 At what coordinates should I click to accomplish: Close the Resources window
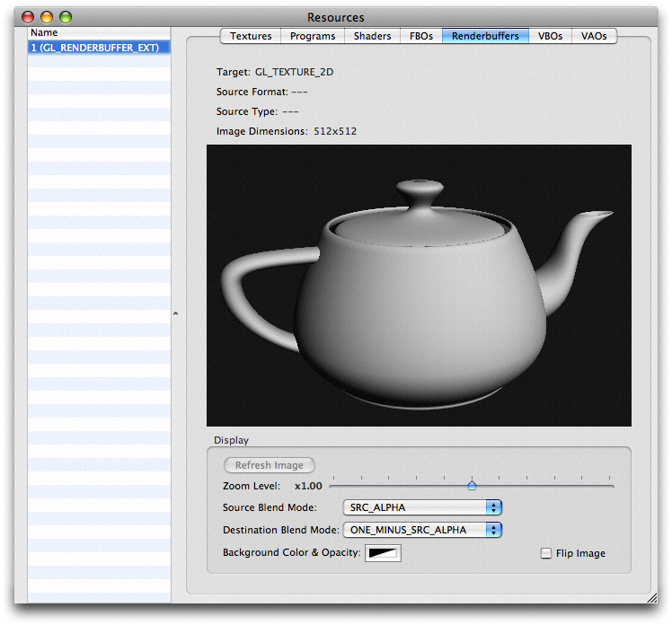(x=29, y=17)
